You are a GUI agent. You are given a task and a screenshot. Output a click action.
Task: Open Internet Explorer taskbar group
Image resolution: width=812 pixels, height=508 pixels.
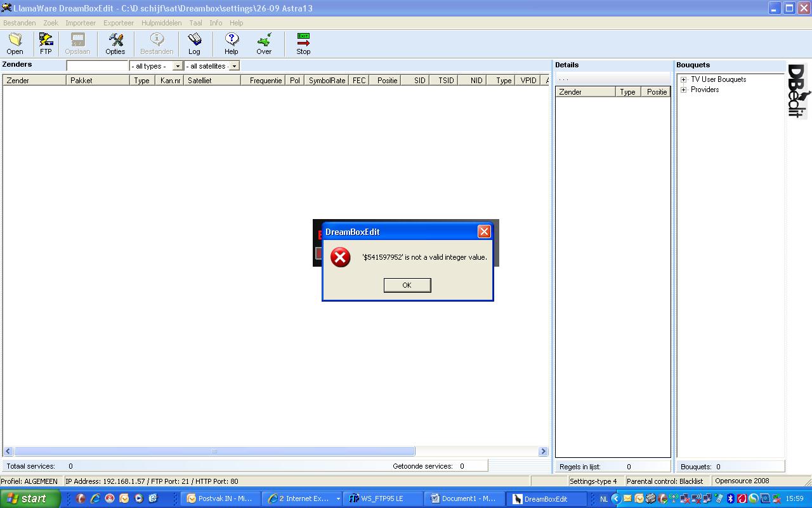301,498
